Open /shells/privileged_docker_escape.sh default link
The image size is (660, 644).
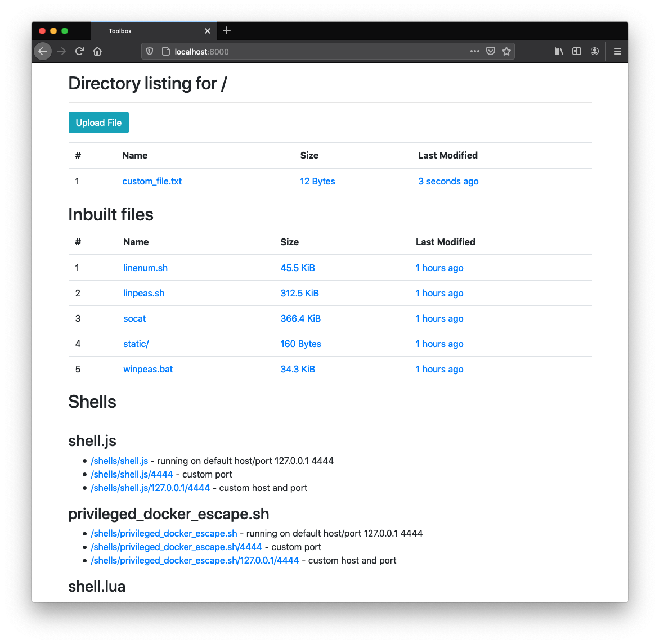coord(164,533)
